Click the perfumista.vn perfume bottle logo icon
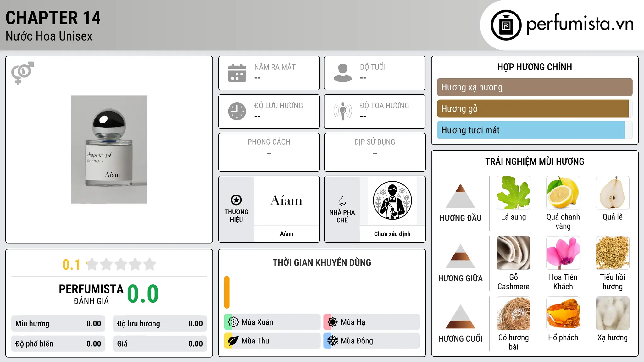This screenshot has height=362, width=644. (x=506, y=25)
